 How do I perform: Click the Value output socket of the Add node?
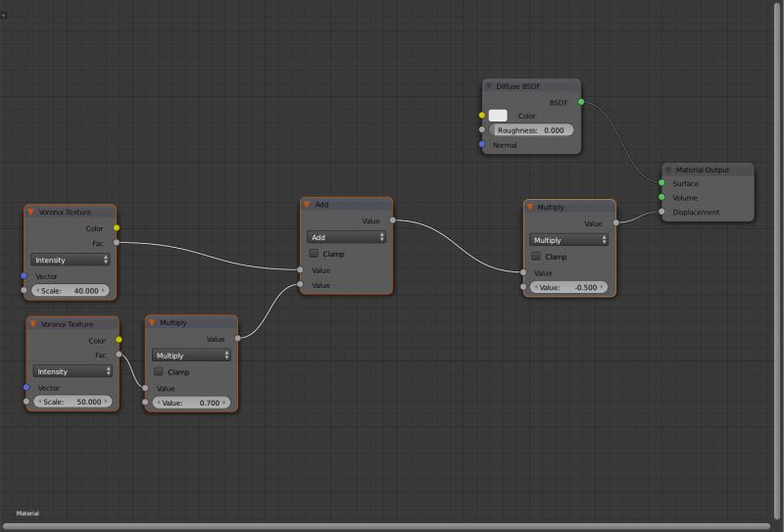click(393, 220)
